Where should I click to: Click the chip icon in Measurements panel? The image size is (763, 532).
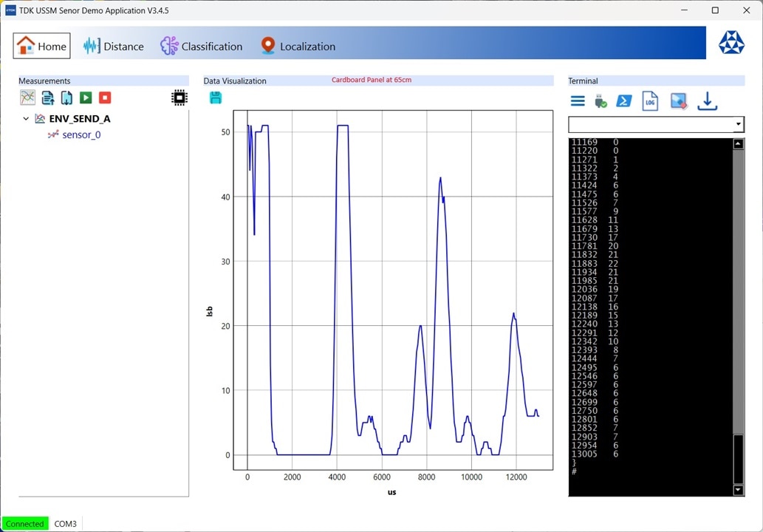pos(179,98)
